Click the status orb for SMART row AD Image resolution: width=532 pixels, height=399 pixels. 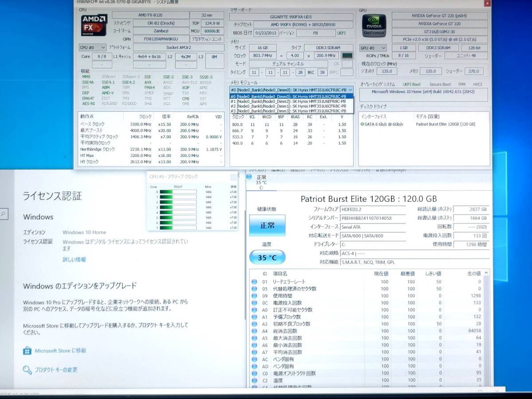click(x=254, y=367)
